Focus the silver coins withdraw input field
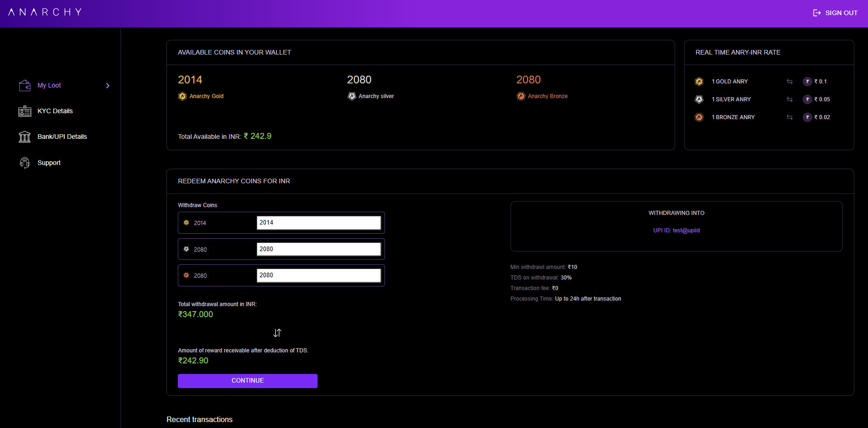 coord(319,249)
